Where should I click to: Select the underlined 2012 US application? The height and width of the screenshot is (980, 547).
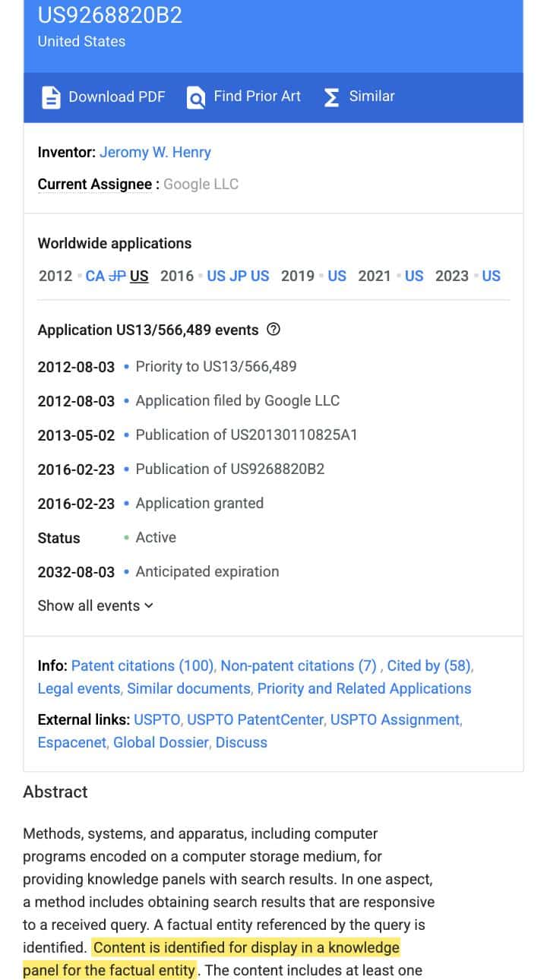tap(139, 276)
